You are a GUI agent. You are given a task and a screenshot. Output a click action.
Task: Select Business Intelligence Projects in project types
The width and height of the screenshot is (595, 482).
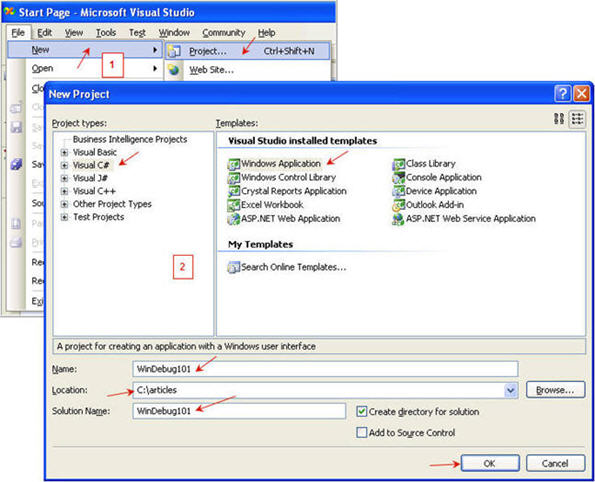click(130, 139)
